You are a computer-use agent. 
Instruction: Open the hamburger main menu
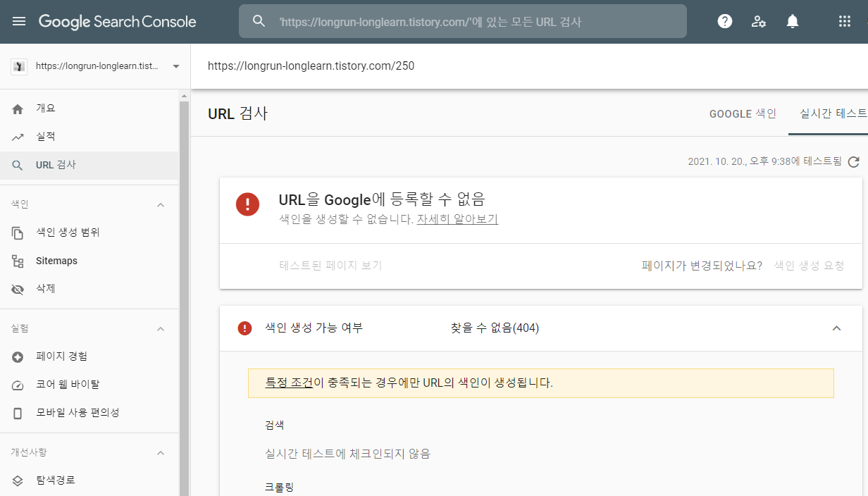pos(19,21)
